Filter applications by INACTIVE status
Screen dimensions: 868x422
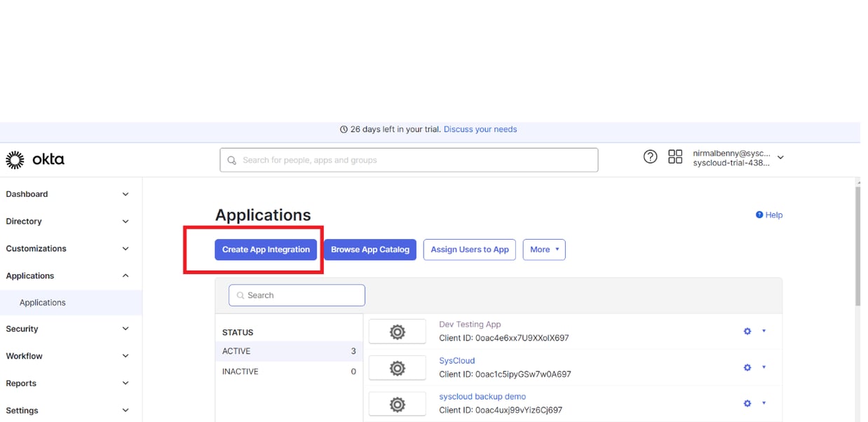tap(240, 372)
